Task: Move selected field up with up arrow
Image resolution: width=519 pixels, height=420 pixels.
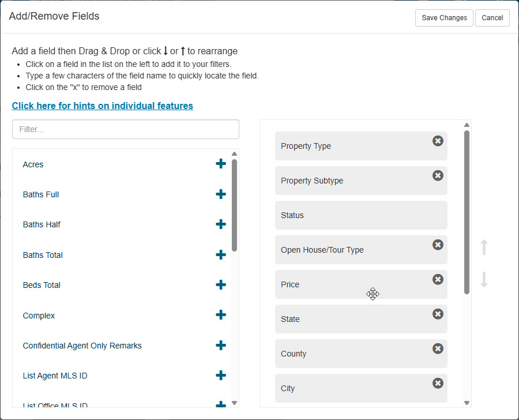Action: click(x=484, y=247)
